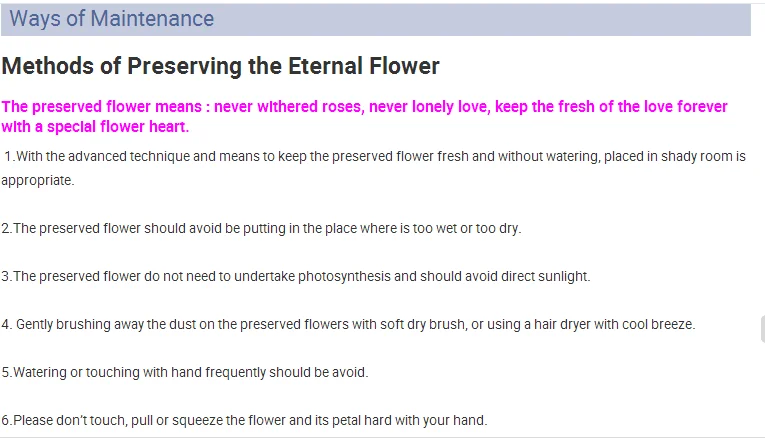765x438 pixels.
Task: Click tip 1 about advanced technique and shady room
Action: (374, 168)
